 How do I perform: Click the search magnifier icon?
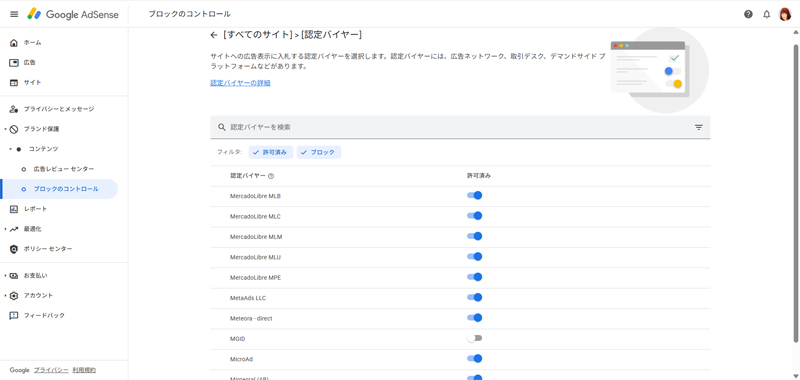click(221, 127)
